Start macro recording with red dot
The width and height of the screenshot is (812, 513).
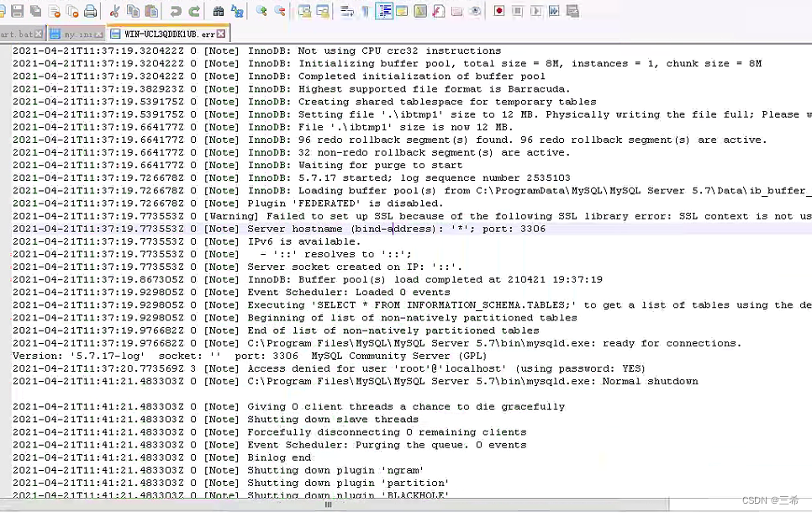[x=498, y=11]
